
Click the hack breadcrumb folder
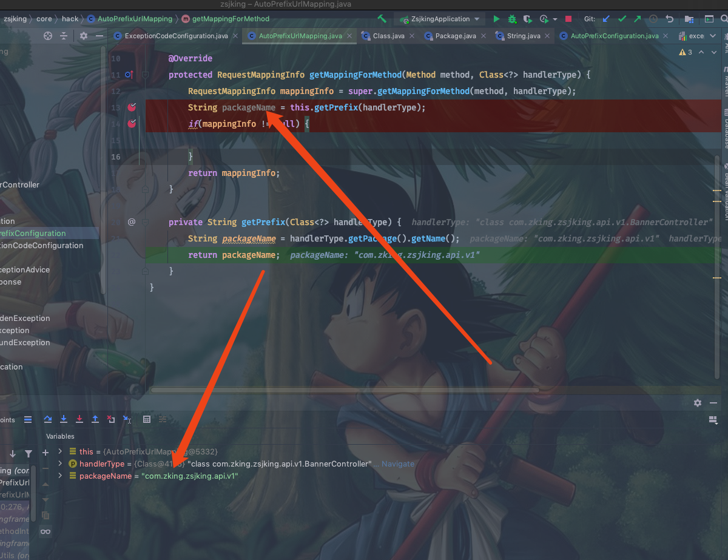70,19
